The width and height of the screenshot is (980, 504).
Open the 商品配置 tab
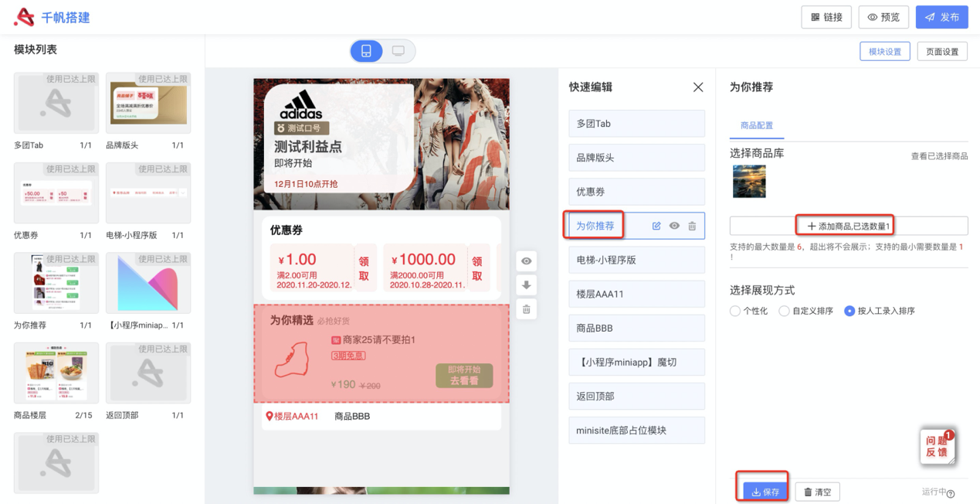click(756, 125)
